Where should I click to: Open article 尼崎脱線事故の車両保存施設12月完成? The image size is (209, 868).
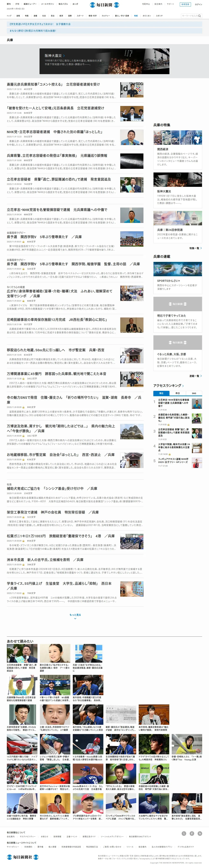coord(57,319)
